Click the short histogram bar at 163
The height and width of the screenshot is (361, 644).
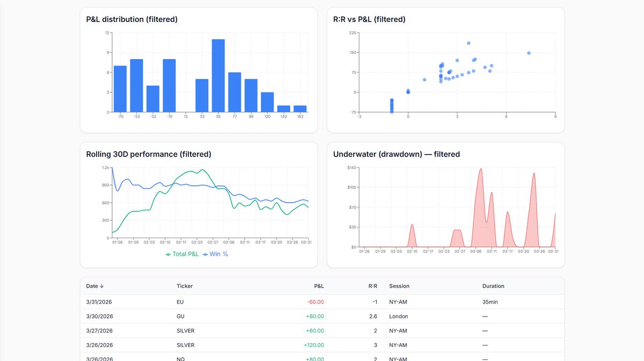click(x=300, y=109)
